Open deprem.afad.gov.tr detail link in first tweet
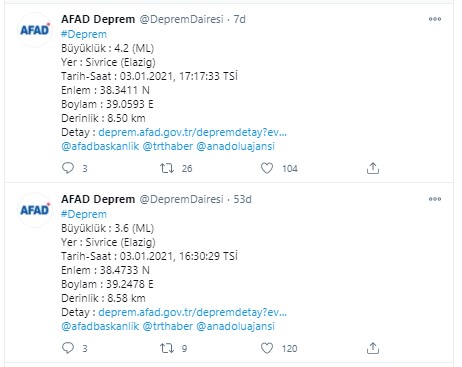Image resolution: width=462 pixels, height=367 pixels. (192, 132)
